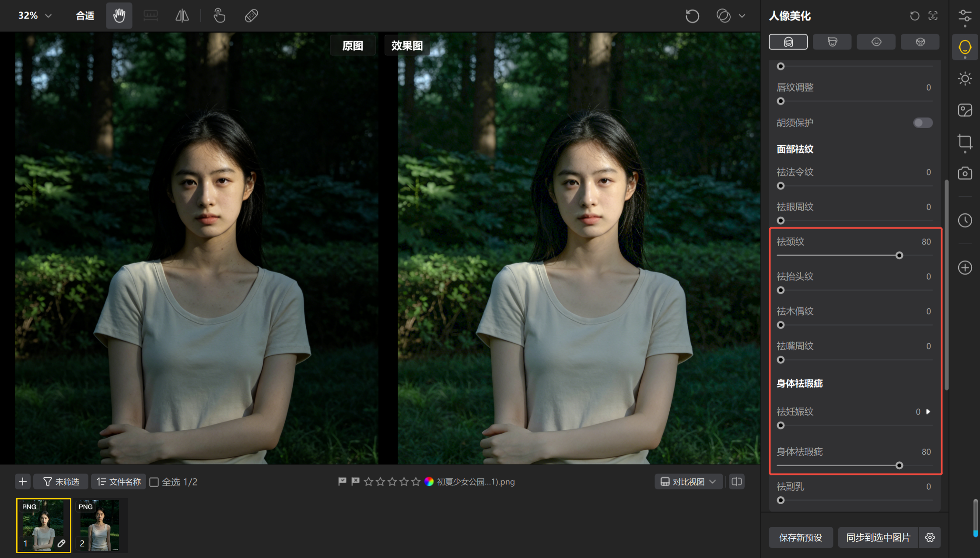Rate the image one star
This screenshot has width=980, height=558.
point(368,481)
